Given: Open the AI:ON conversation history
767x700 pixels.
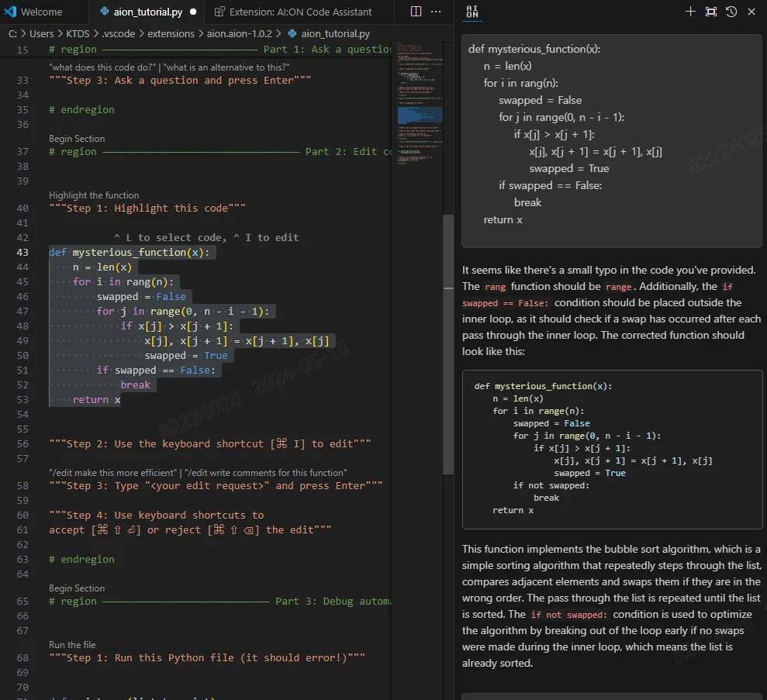Looking at the screenshot, I should [x=730, y=12].
